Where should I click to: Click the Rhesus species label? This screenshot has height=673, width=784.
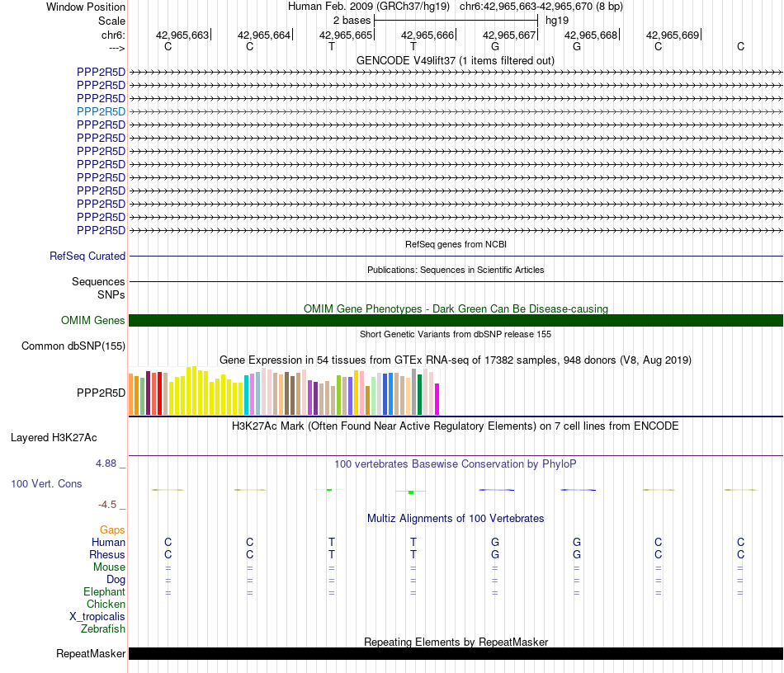coord(107,554)
